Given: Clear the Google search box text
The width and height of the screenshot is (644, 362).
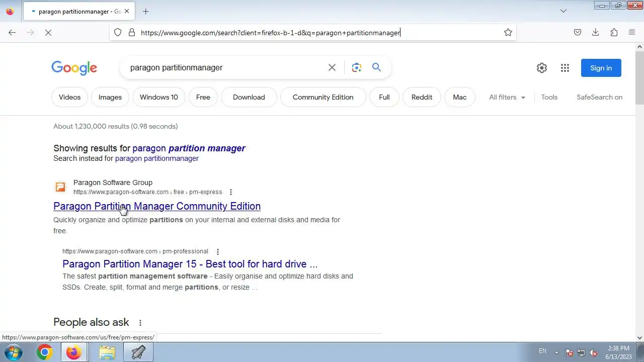Looking at the screenshot, I should click(332, 67).
